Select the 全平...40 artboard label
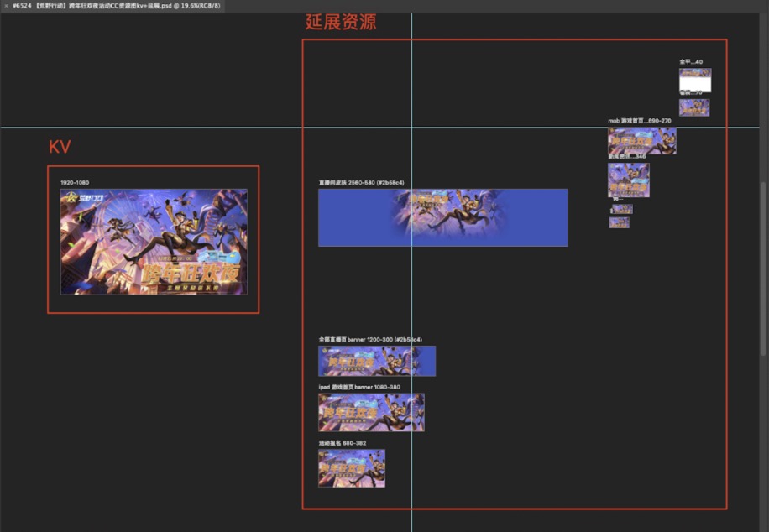The height and width of the screenshot is (532, 769). click(691, 62)
